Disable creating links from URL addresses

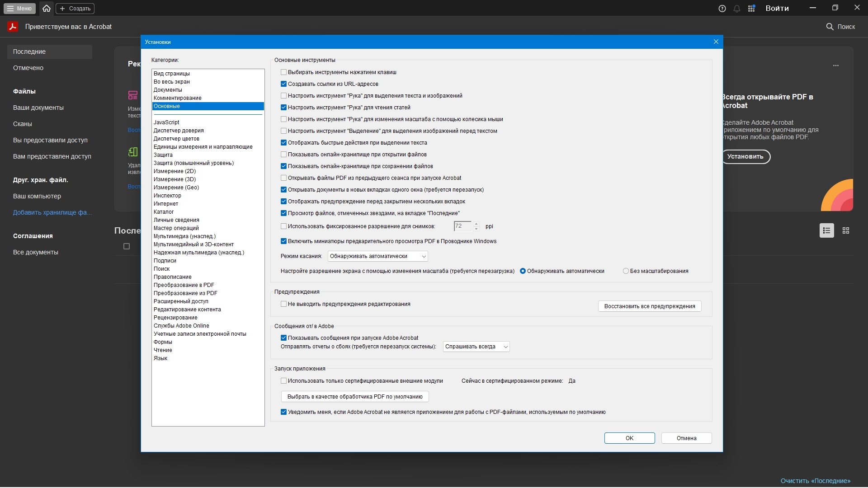pyautogui.click(x=283, y=84)
